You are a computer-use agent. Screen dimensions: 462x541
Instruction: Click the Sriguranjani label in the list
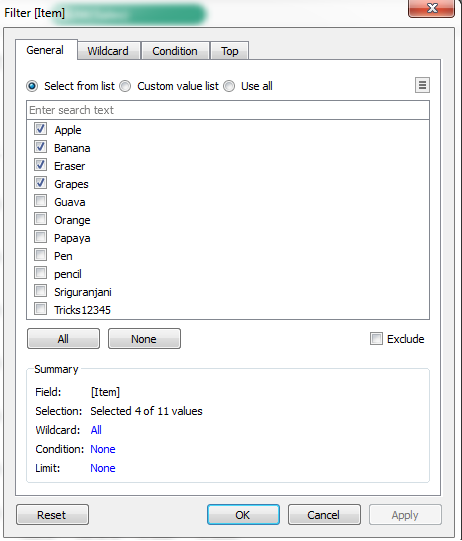point(83,292)
